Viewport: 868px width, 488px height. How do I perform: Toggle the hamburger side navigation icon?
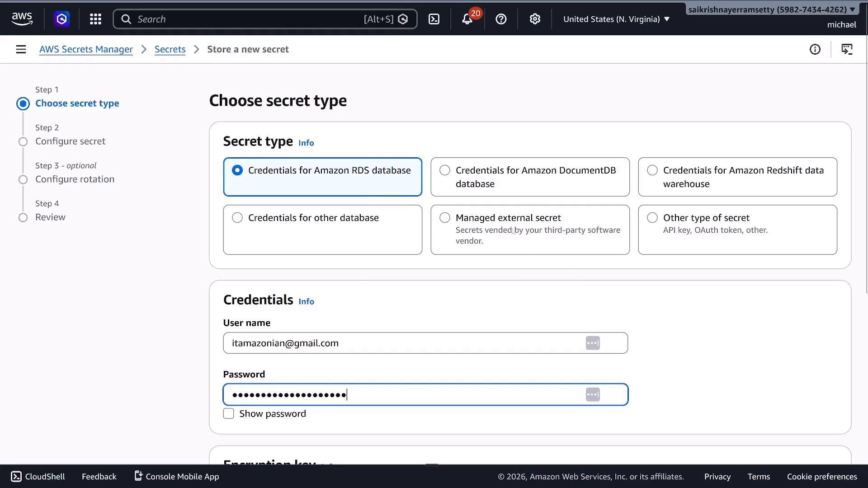(x=21, y=49)
